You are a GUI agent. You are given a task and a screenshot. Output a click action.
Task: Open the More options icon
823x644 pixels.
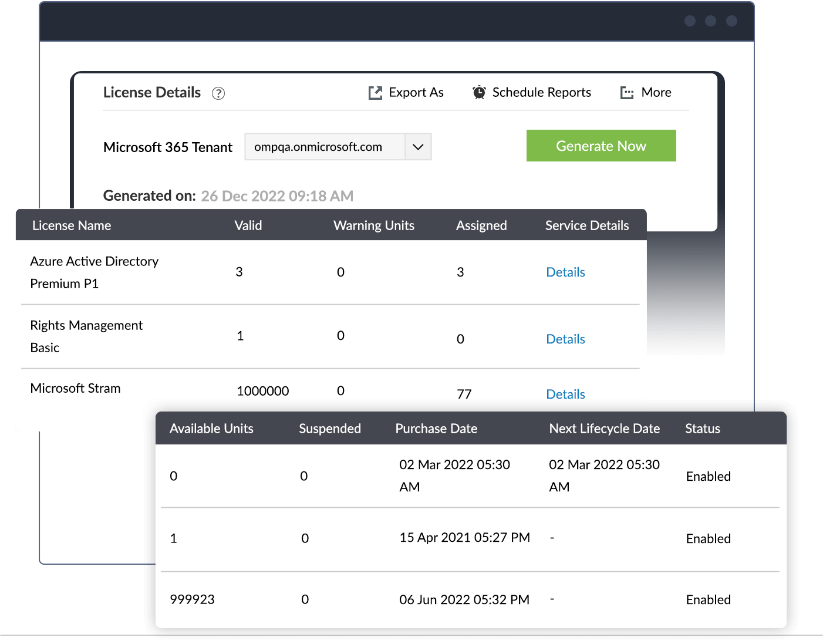(627, 92)
